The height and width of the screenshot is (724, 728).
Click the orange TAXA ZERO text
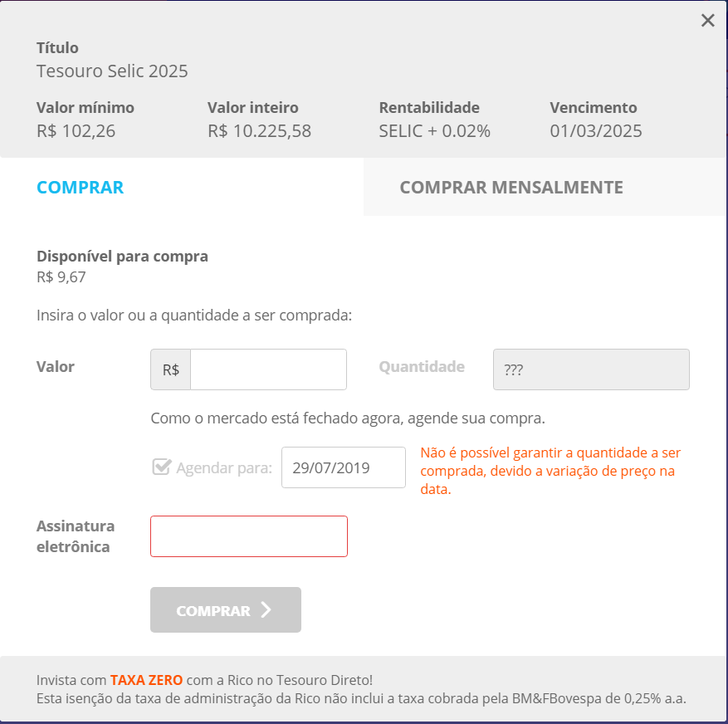(145, 679)
